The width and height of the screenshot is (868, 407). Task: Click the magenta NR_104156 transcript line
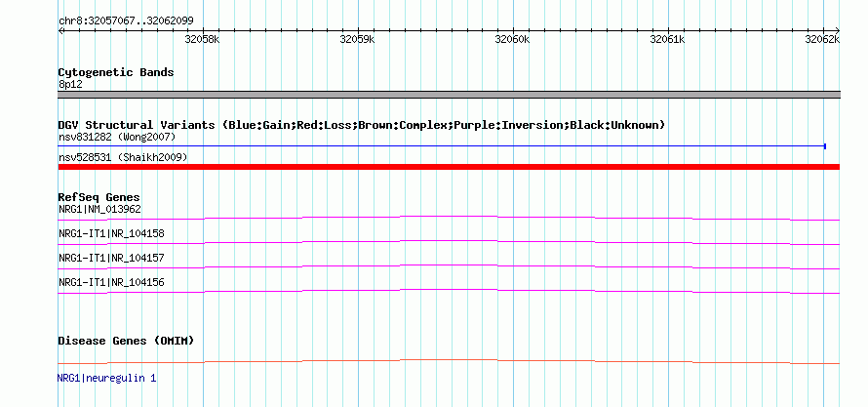pyautogui.click(x=449, y=291)
